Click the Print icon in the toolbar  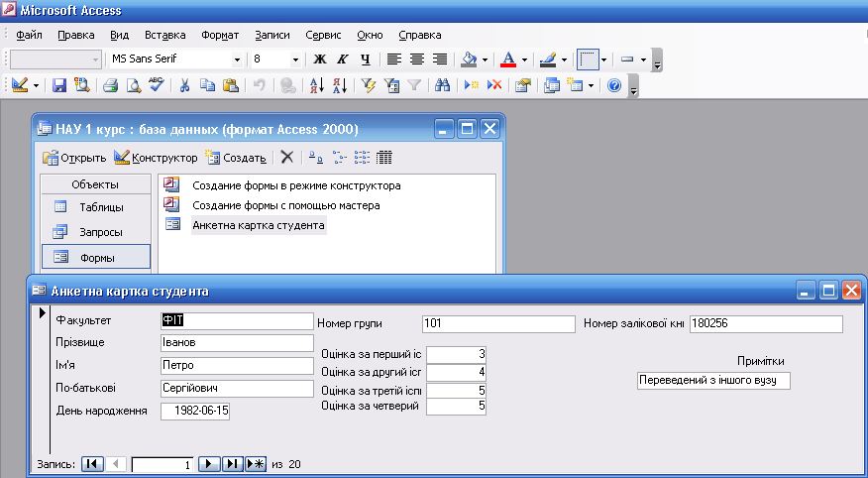click(111, 85)
